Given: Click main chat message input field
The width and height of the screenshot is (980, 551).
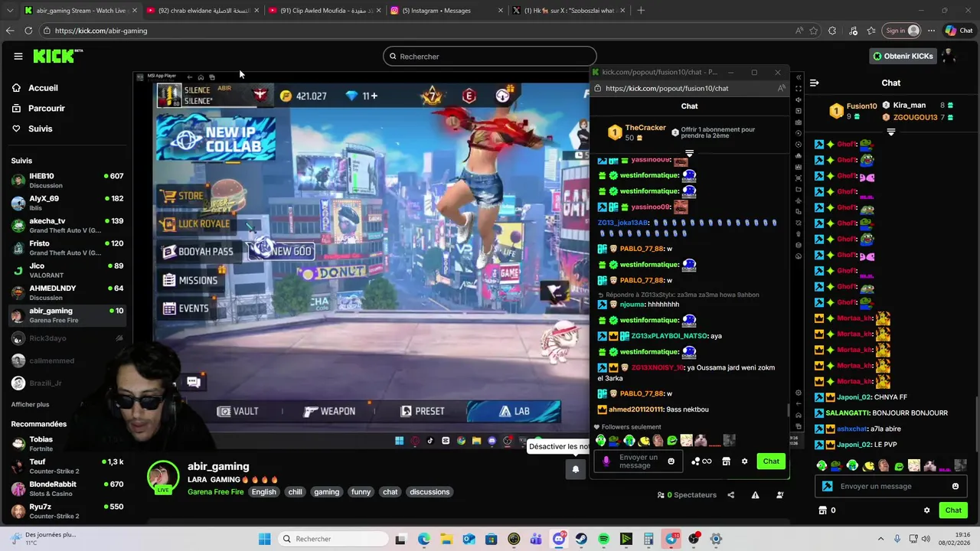Looking at the screenshot, I should tap(891, 486).
